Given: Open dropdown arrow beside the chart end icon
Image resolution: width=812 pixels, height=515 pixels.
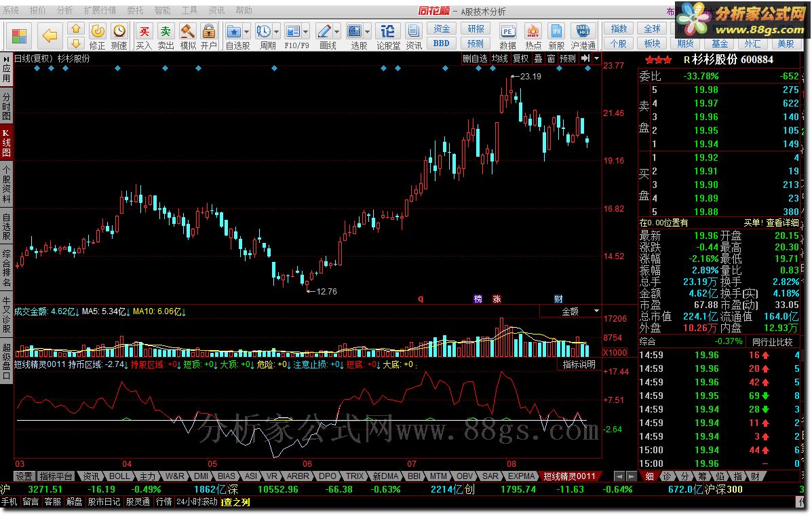Looking at the screenshot, I should click(x=596, y=58).
